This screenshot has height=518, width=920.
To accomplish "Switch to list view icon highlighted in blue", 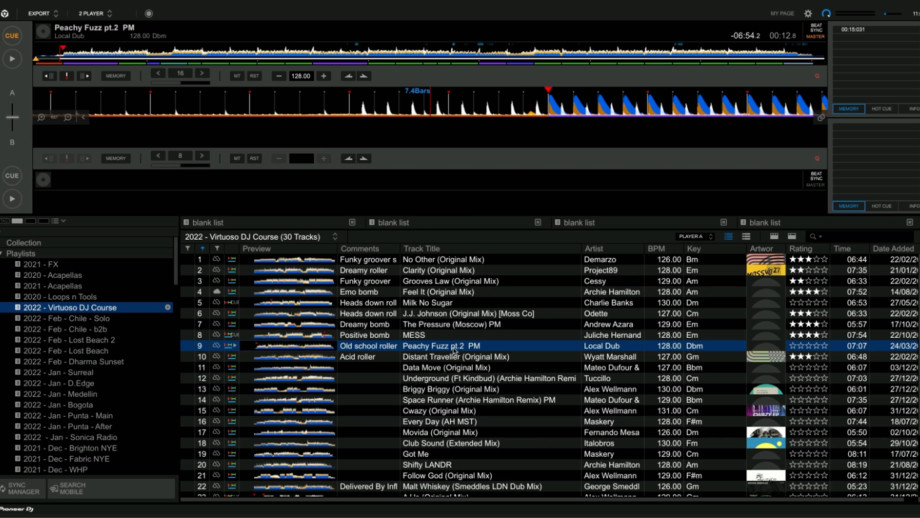I will (x=728, y=236).
